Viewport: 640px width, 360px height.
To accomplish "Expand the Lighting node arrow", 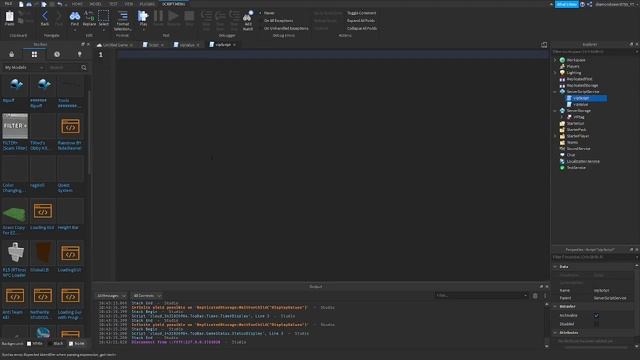I will 555,73.
